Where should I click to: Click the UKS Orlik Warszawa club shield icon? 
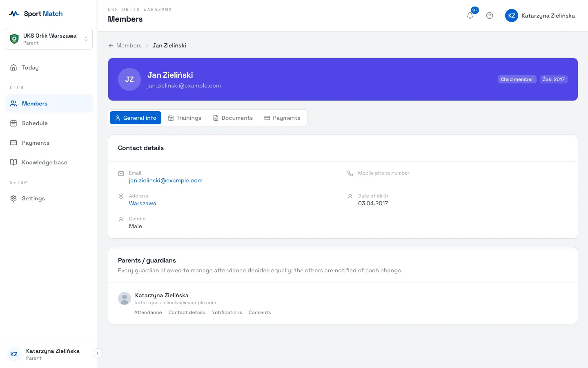(x=14, y=39)
